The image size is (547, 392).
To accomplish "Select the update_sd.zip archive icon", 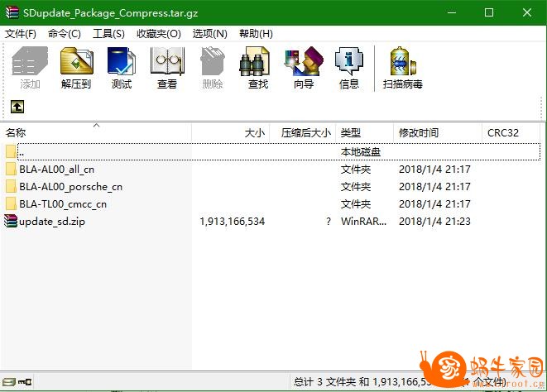I will pyautogui.click(x=11, y=222).
